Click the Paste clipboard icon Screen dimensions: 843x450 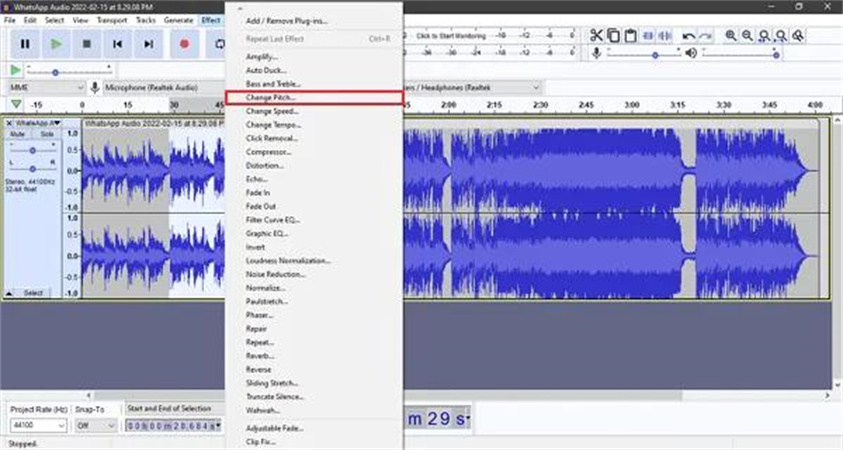(x=631, y=36)
